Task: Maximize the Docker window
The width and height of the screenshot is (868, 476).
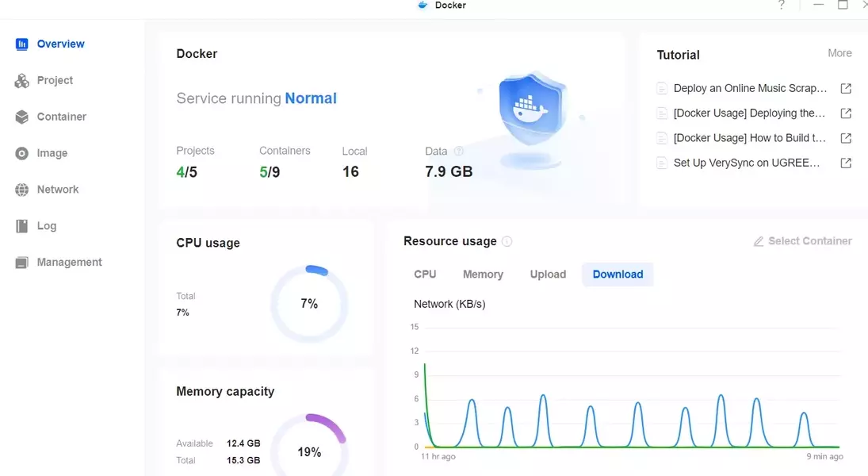Action: (x=843, y=5)
